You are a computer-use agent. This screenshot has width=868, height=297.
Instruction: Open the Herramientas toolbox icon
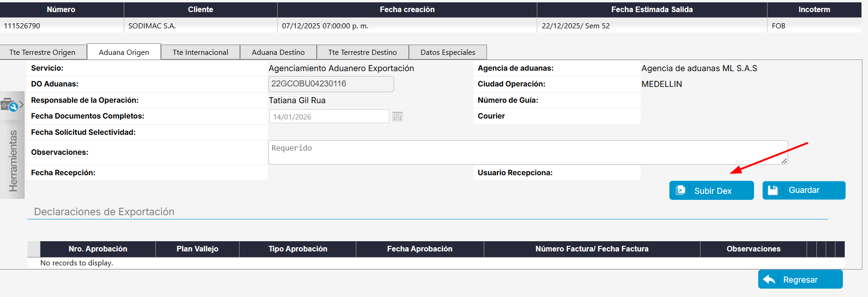[9, 105]
